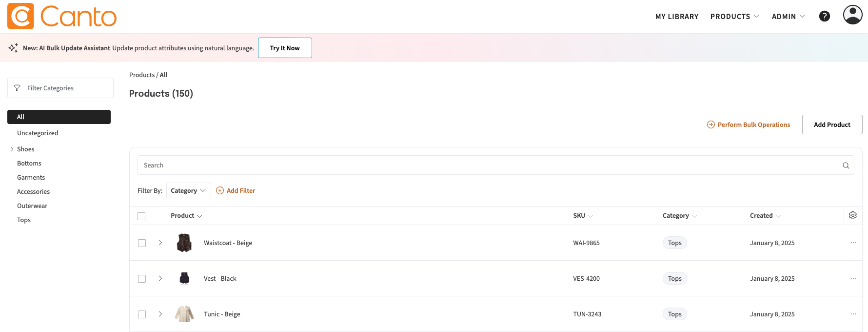Click the Try It Now button
This screenshot has width=868, height=332.
click(x=285, y=48)
